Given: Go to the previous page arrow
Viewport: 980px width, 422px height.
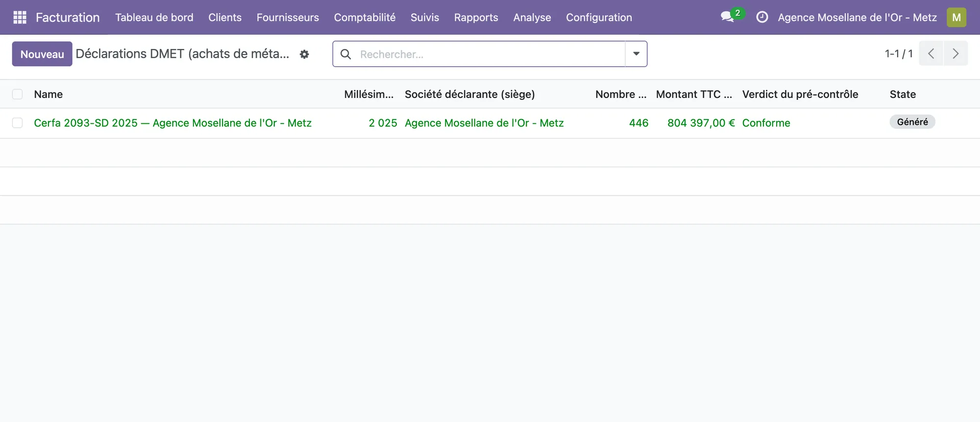Looking at the screenshot, I should point(931,53).
